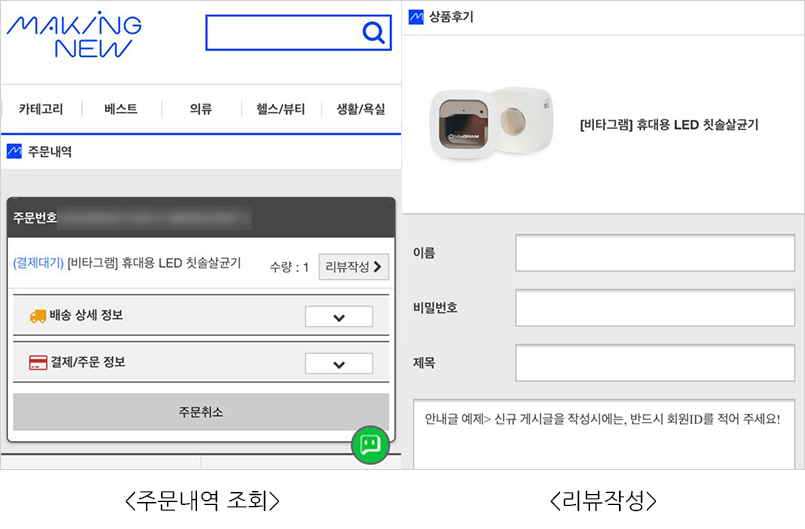This screenshot has width=805, height=529.
Task: Click the blue icon beside 상품후기
Action: (x=416, y=17)
